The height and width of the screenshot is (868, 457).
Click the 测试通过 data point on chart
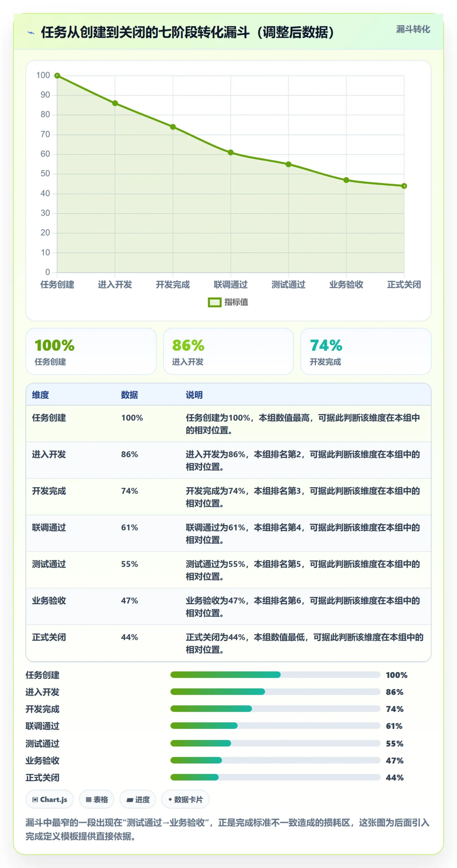(x=289, y=164)
